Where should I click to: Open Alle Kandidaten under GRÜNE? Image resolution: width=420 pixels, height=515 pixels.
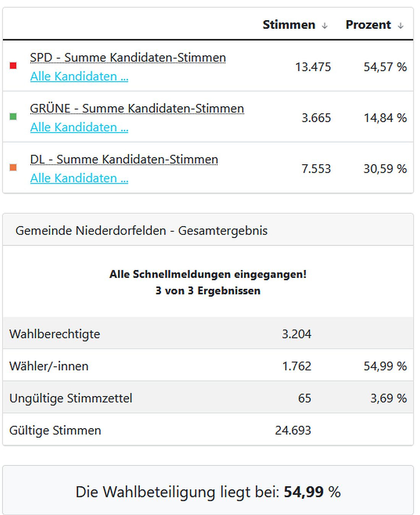pyautogui.click(x=79, y=127)
